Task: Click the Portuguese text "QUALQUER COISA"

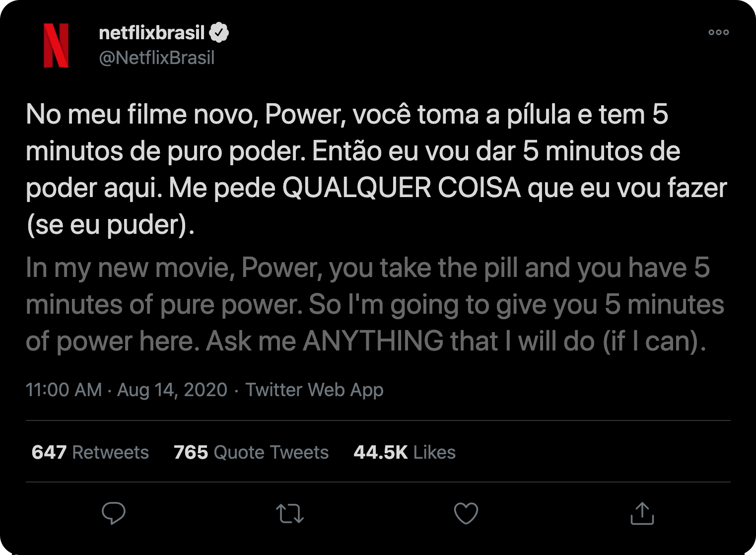Action: point(402,188)
